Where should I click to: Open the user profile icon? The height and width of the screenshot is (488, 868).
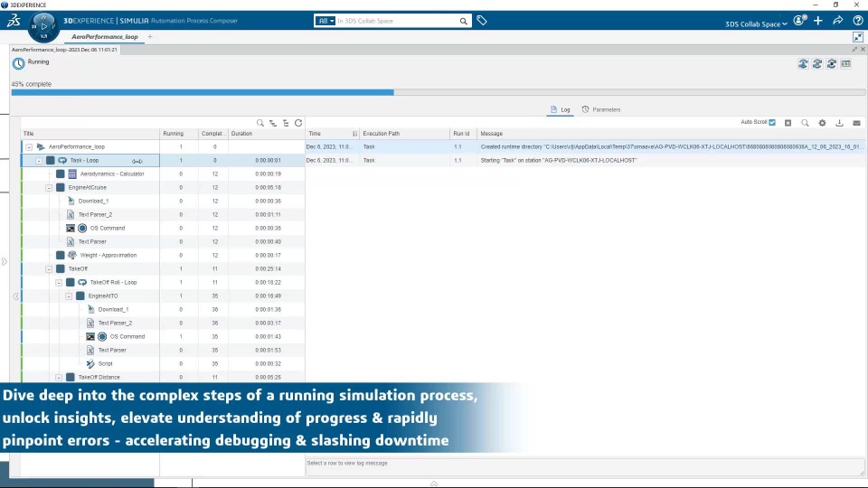pos(798,21)
